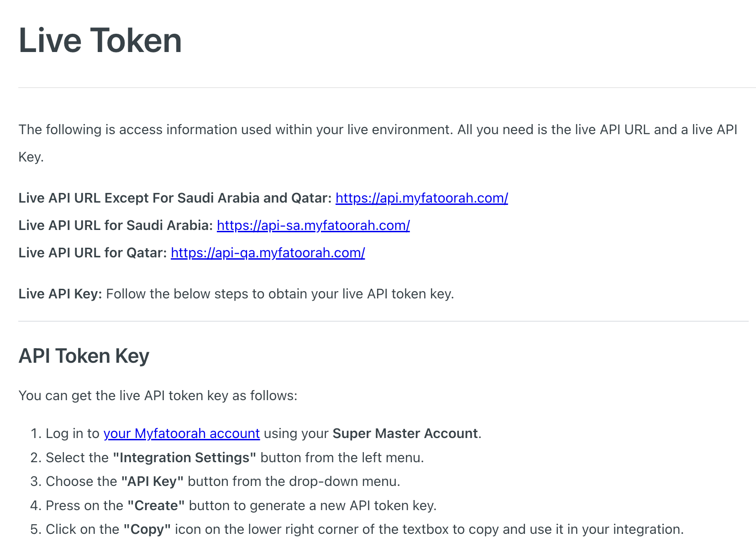Click the "Live Token" page heading
Screen dimensions: 756x548
click(100, 41)
